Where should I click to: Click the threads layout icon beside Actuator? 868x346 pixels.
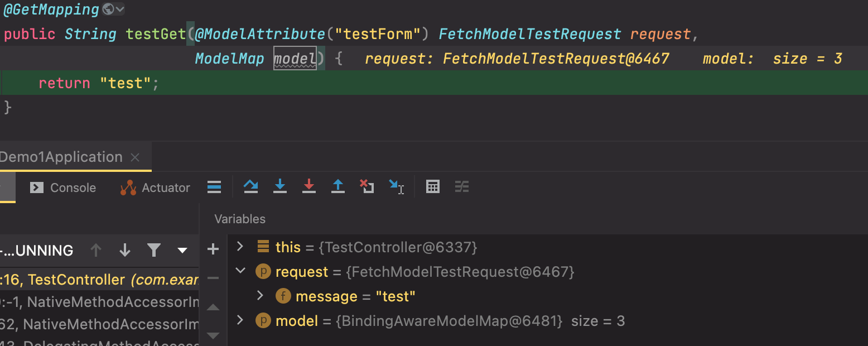click(214, 188)
